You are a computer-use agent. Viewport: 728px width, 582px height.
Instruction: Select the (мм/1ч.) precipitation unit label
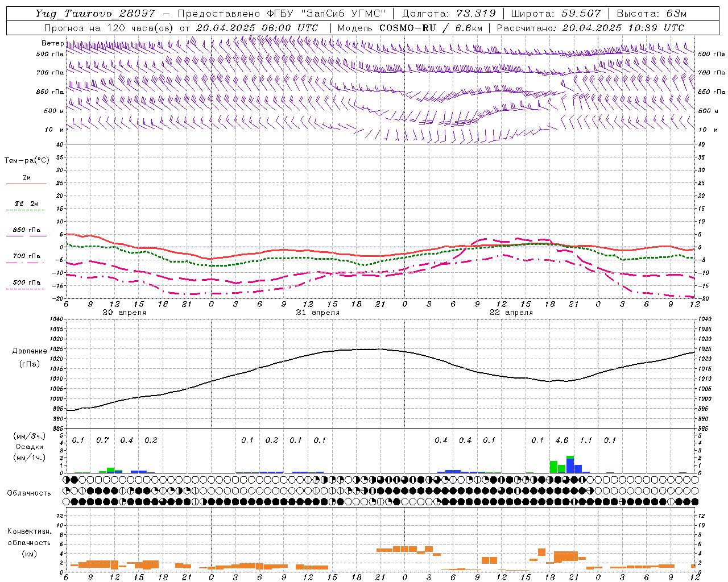[29, 458]
